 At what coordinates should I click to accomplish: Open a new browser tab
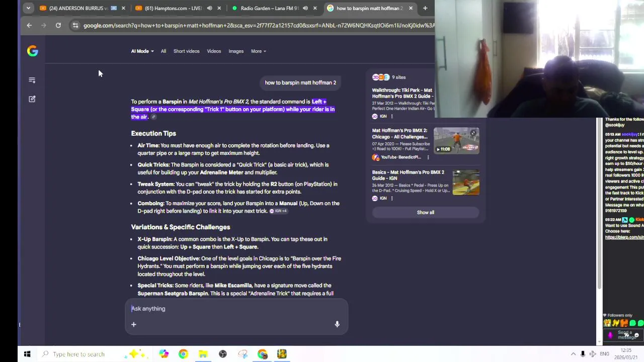click(x=425, y=8)
